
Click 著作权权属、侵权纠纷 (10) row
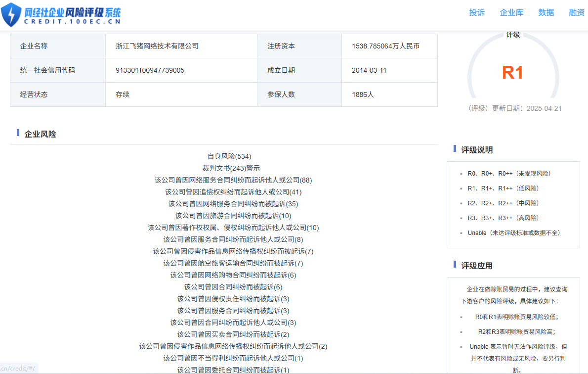pos(233,228)
